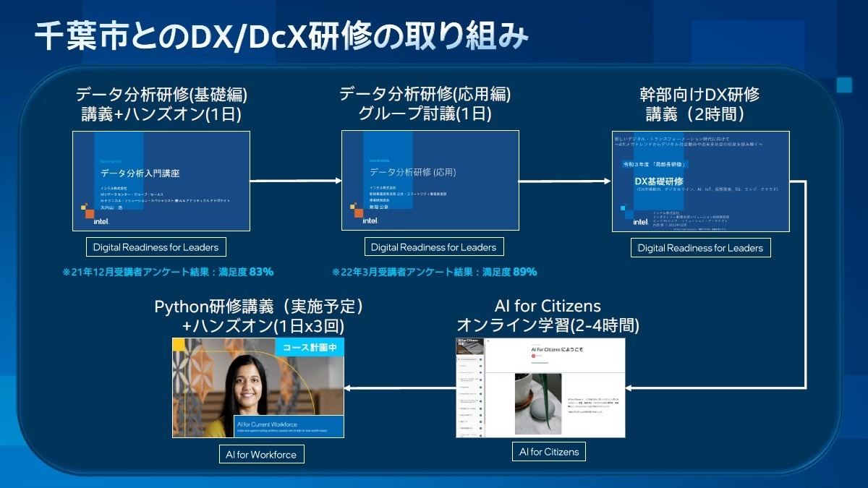Click the text オンライン学習(2-4時間)

tap(548, 325)
